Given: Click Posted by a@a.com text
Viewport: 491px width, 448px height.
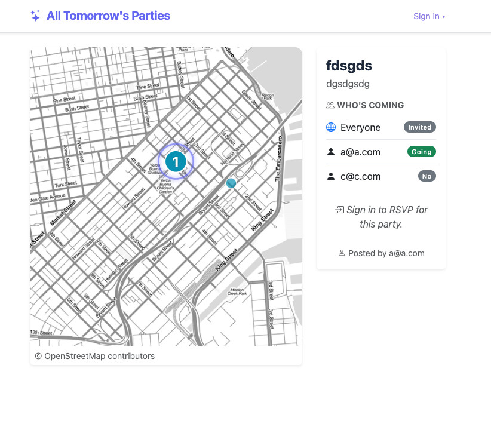Looking at the screenshot, I should coord(386,253).
